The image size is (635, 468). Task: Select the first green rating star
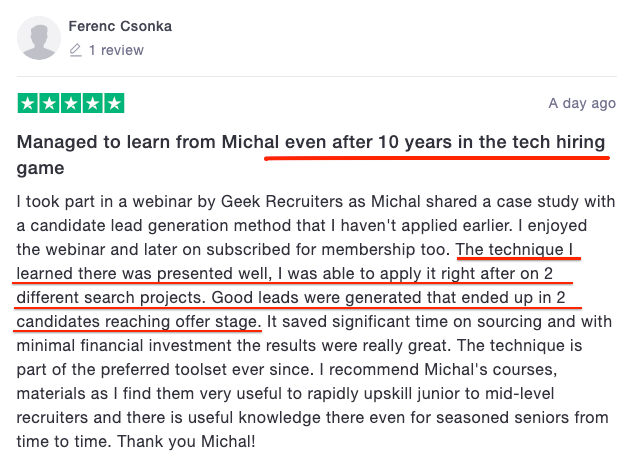click(28, 103)
